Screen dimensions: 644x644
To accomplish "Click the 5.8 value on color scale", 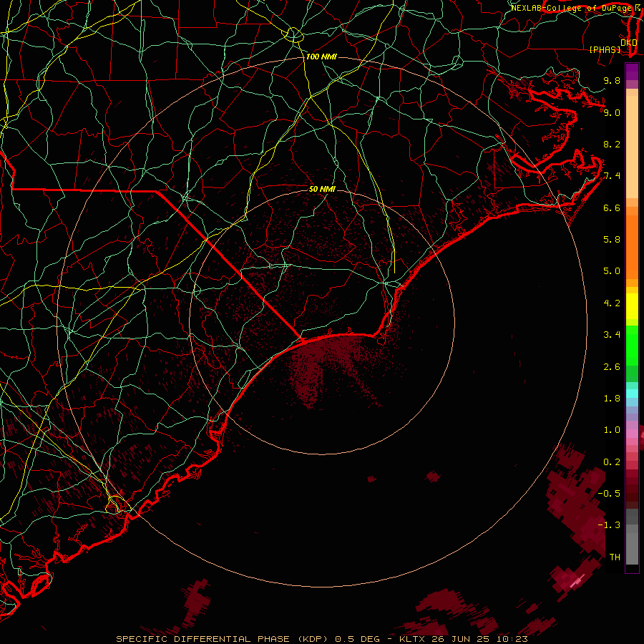I will [x=612, y=240].
